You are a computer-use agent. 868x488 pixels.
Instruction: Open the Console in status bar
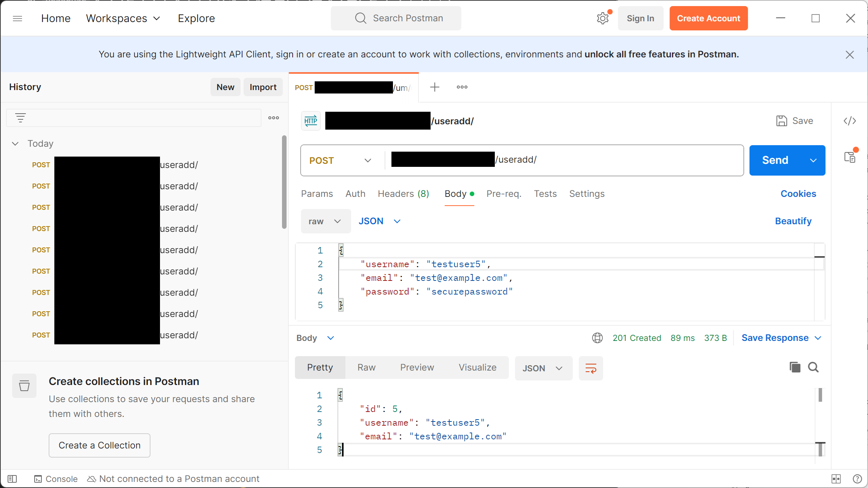point(56,479)
